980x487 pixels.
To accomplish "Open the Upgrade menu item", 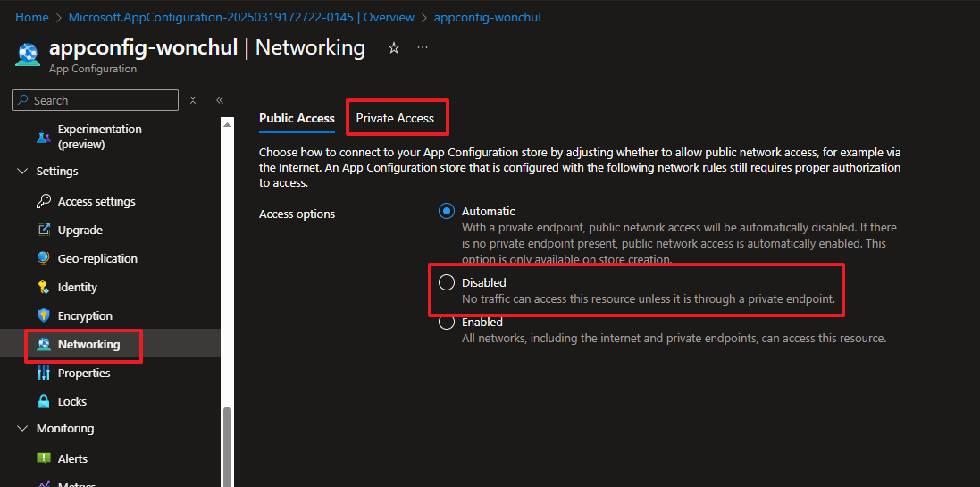I will (x=80, y=230).
